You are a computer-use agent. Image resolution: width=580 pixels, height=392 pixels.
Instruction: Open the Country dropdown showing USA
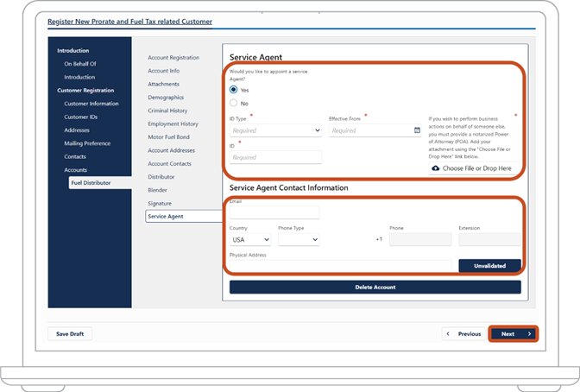pos(250,239)
